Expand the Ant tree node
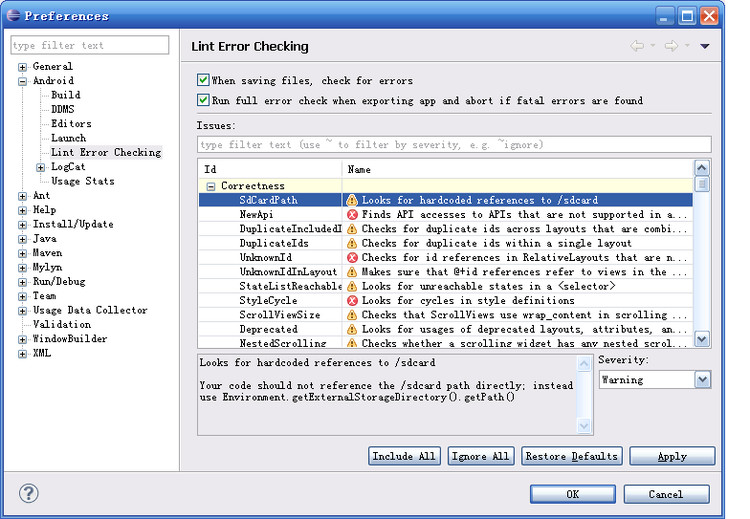Viewport: 750px width, 519px height. (22, 196)
